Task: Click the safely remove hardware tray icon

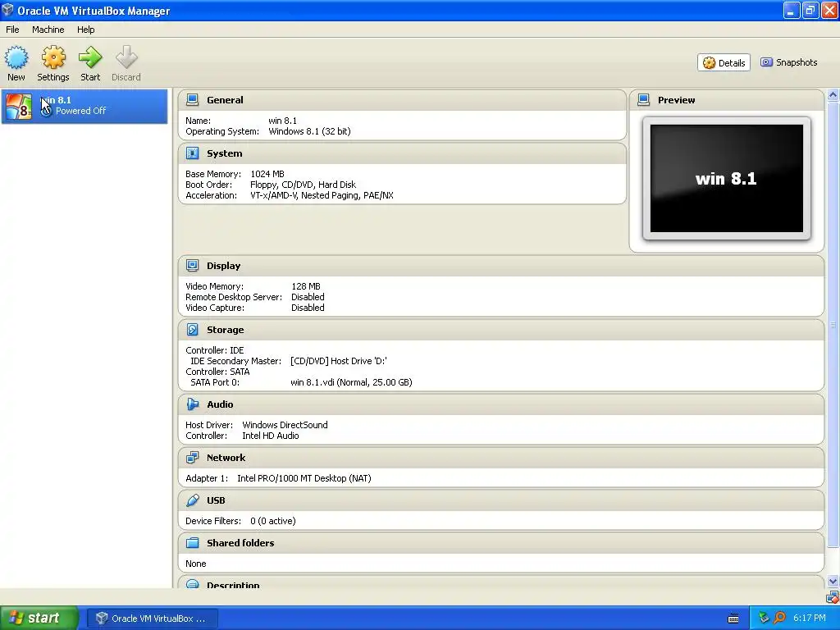Action: pos(764,618)
